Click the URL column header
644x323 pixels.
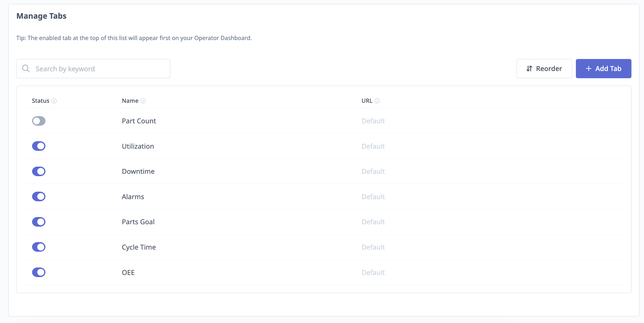[x=367, y=101]
